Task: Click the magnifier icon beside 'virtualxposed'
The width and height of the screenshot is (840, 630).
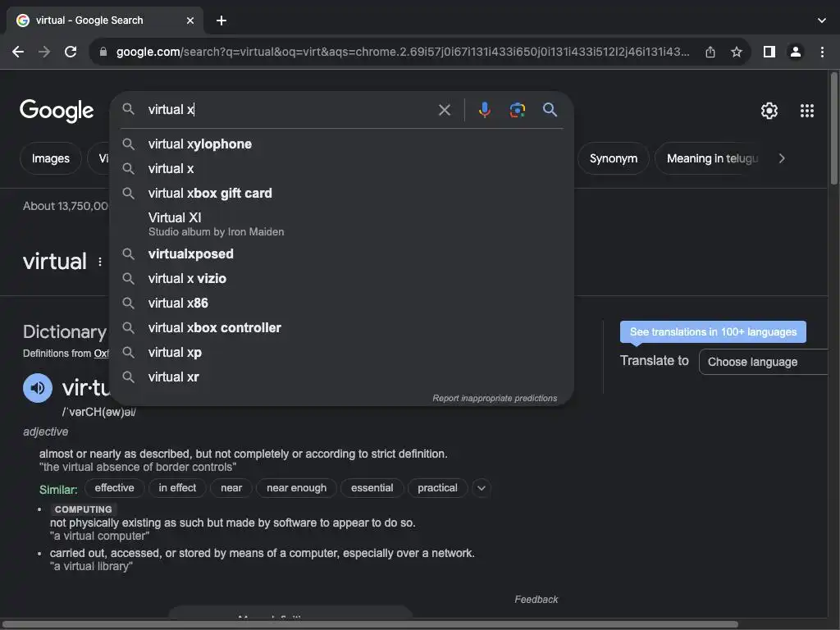Action: (x=128, y=253)
